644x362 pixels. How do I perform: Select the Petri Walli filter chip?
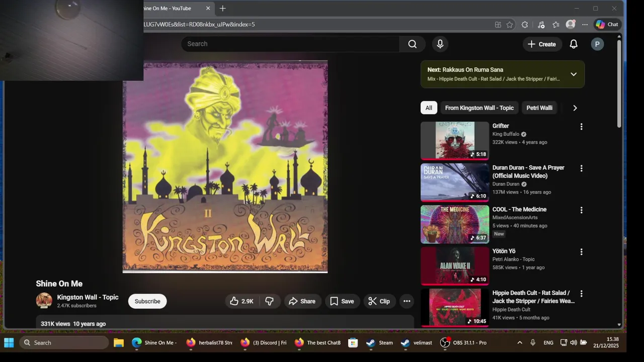click(539, 108)
